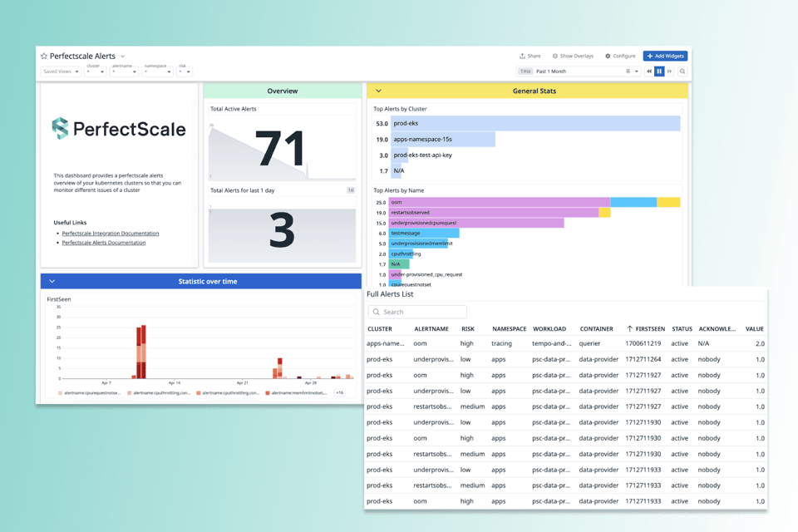The width and height of the screenshot is (798, 532).
Task: Open the risk filter dropdown
Action: click(185, 71)
